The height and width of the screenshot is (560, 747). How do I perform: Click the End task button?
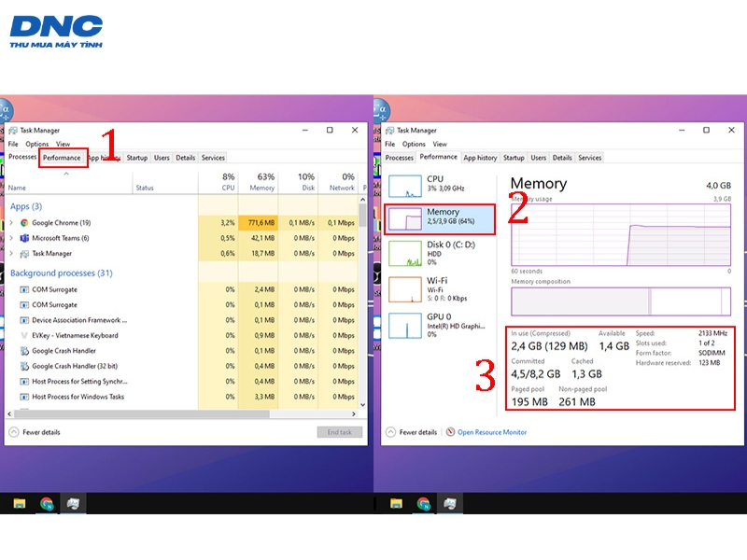tap(340, 432)
